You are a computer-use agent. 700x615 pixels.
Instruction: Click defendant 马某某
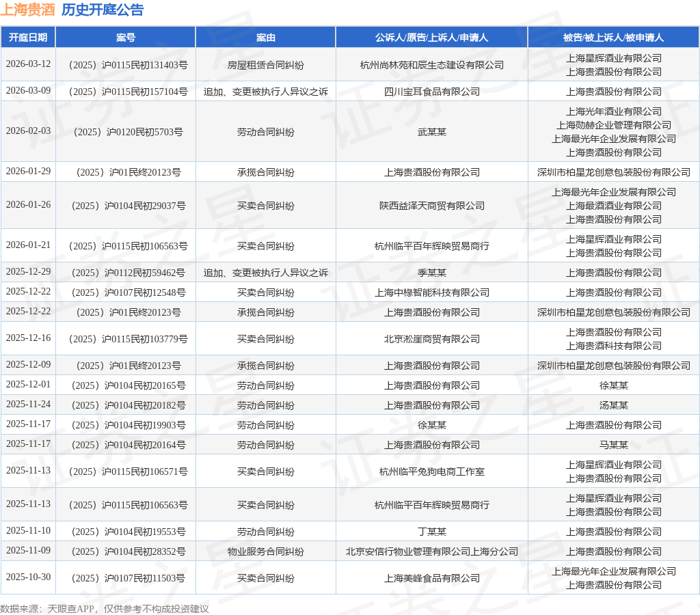(x=613, y=445)
